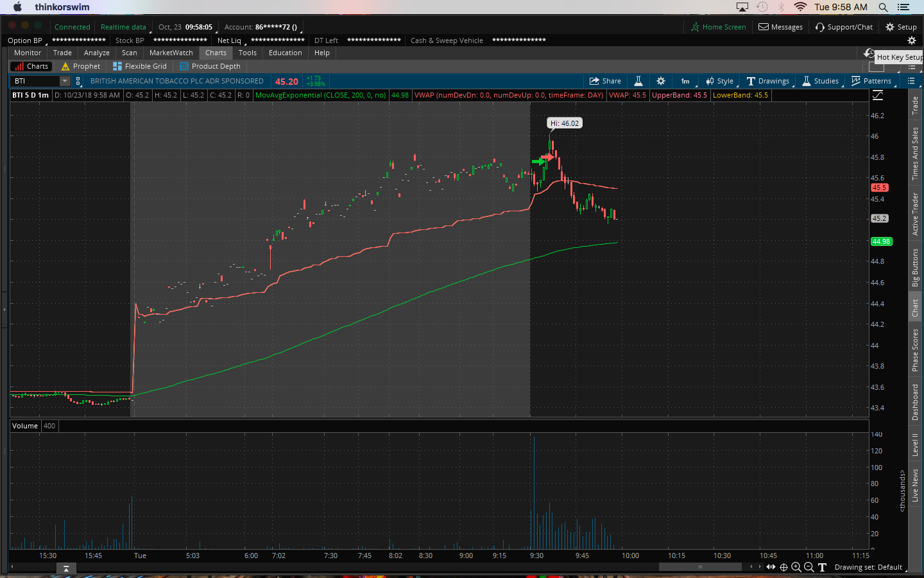Click the crosshair pan icon
Image resolution: width=924 pixels, height=578 pixels.
[x=783, y=567]
